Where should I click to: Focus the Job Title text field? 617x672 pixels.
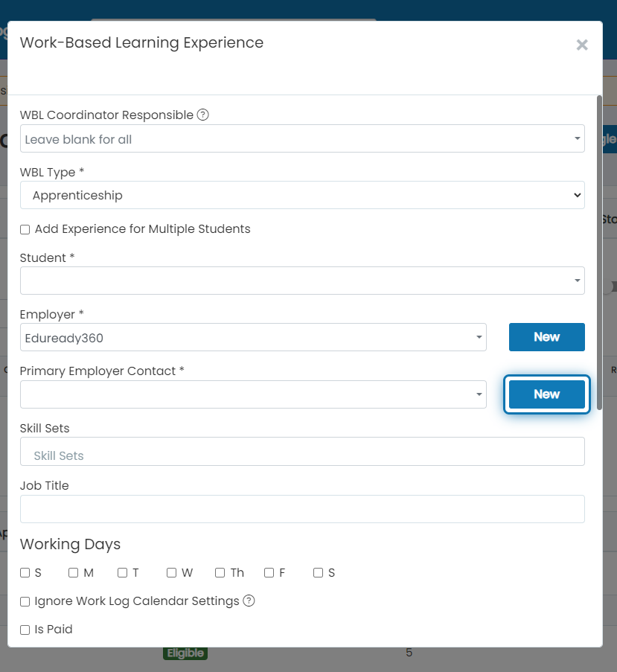click(302, 509)
